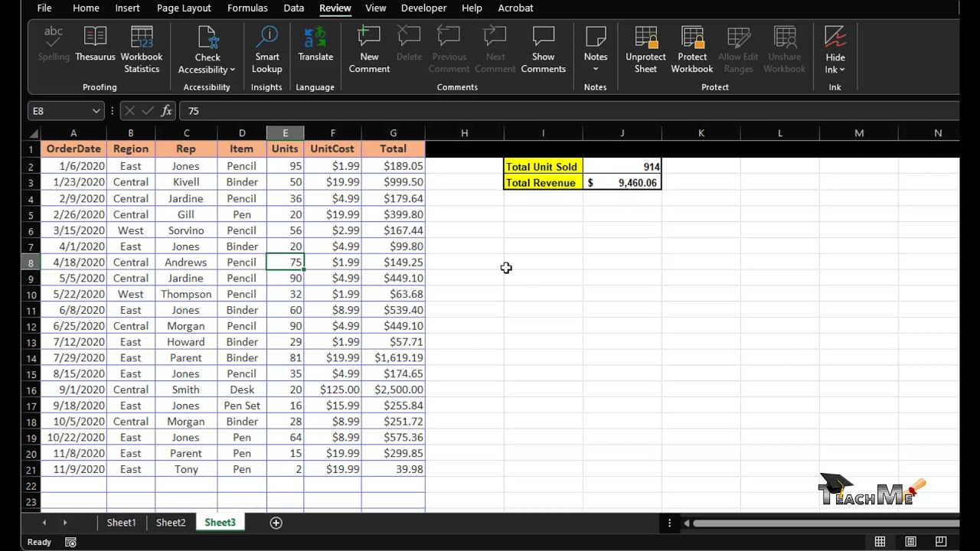Switch to the Data tab
The width and height of the screenshot is (980, 551).
click(294, 8)
